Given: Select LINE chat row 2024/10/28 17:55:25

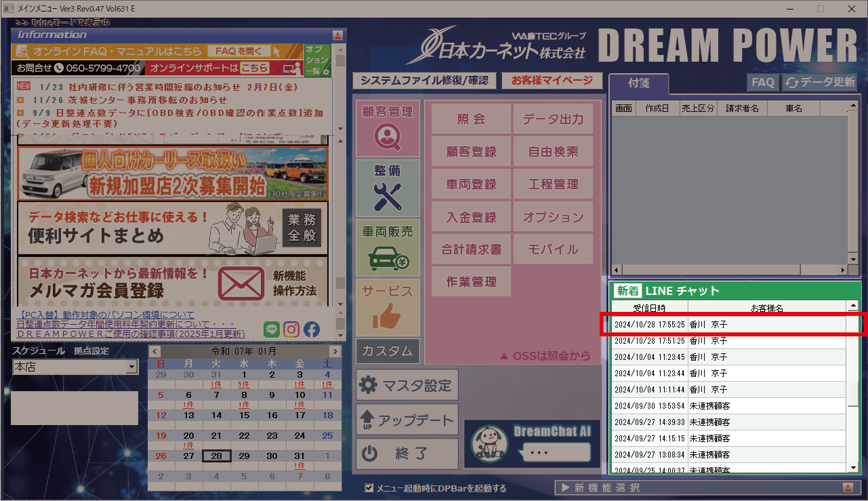Looking at the screenshot, I should [x=729, y=325].
